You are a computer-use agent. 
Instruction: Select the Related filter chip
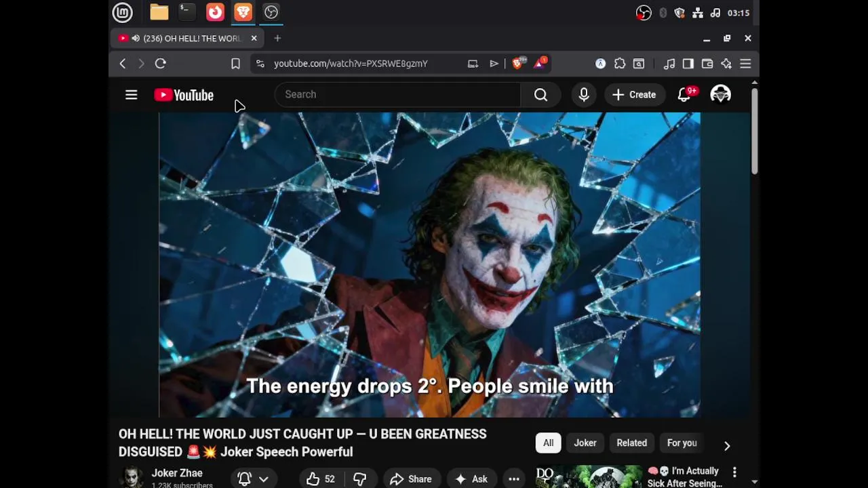click(631, 443)
